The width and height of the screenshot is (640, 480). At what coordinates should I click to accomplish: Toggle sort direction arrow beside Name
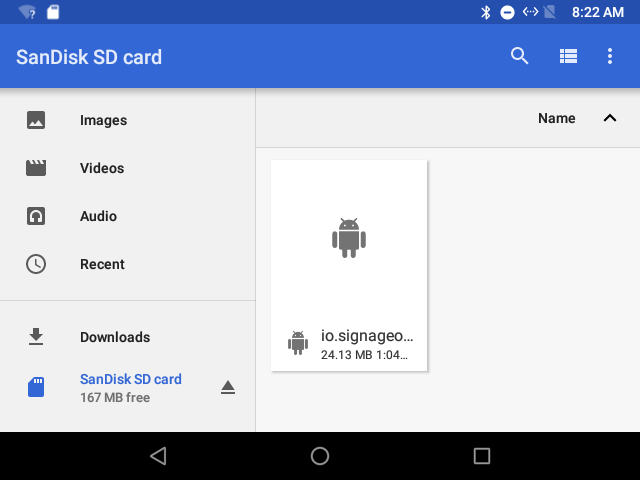(610, 118)
